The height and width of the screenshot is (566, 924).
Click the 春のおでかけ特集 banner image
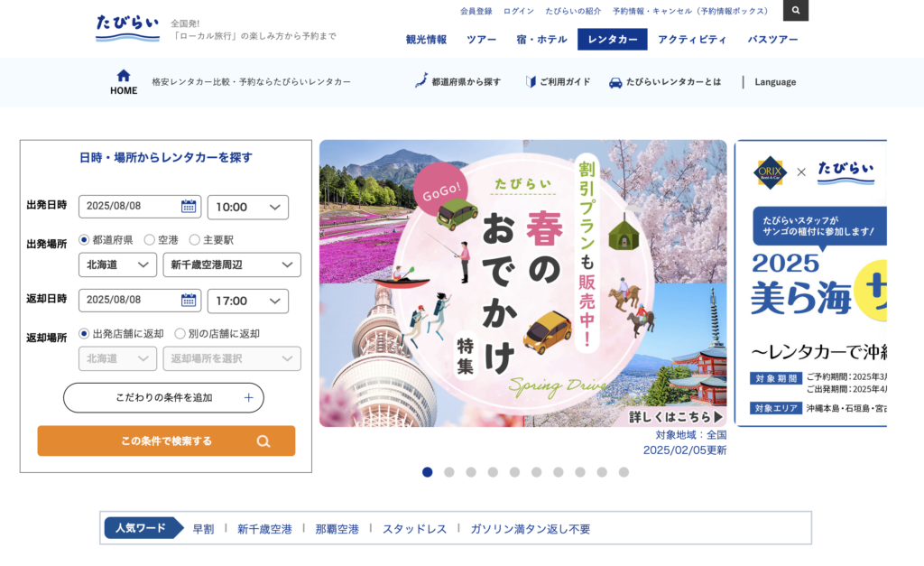pos(522,283)
